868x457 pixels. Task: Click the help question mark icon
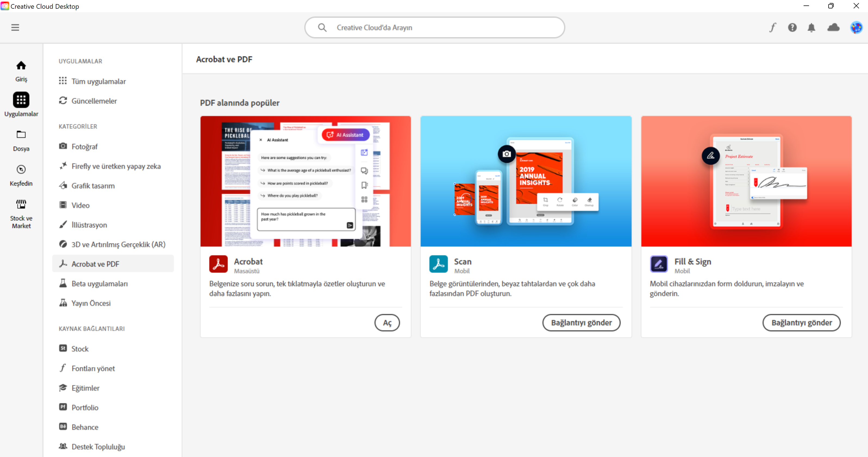[792, 28]
